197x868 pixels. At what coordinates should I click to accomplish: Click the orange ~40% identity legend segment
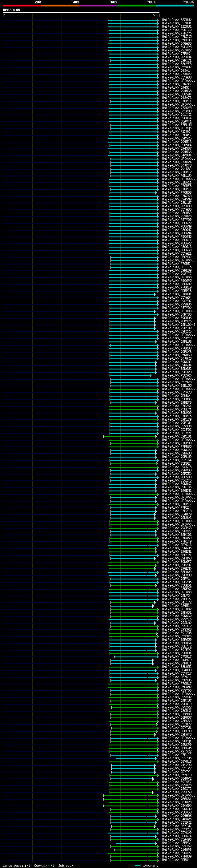point(60,6)
